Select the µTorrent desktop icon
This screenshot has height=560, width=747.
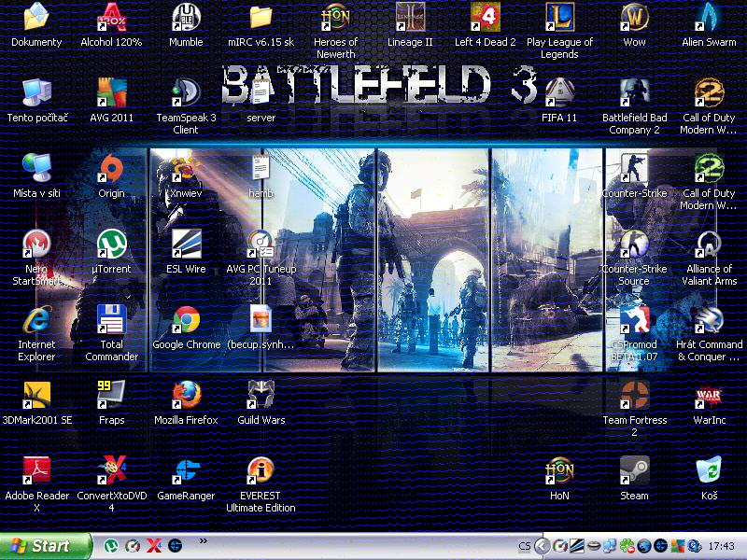tap(111, 244)
